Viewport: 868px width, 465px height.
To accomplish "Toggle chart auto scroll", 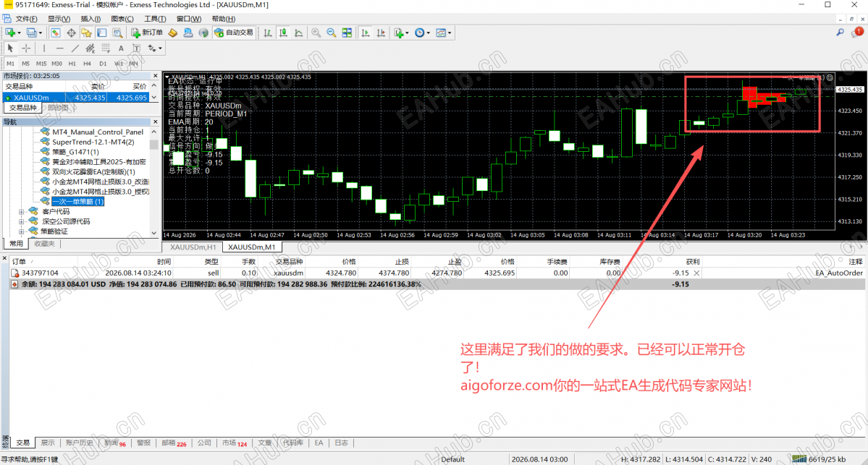I will pyautogui.click(x=365, y=33).
